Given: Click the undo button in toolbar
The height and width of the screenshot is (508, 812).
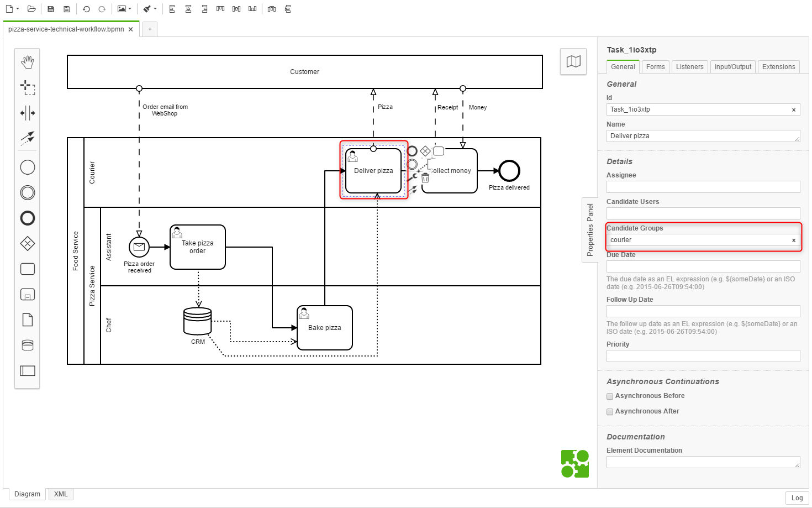Looking at the screenshot, I should [86, 9].
